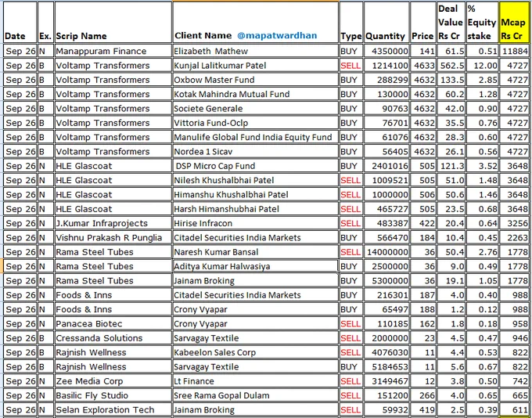The image size is (532, 418).
Task: Select Mcap value 665
Action: pos(514,395)
